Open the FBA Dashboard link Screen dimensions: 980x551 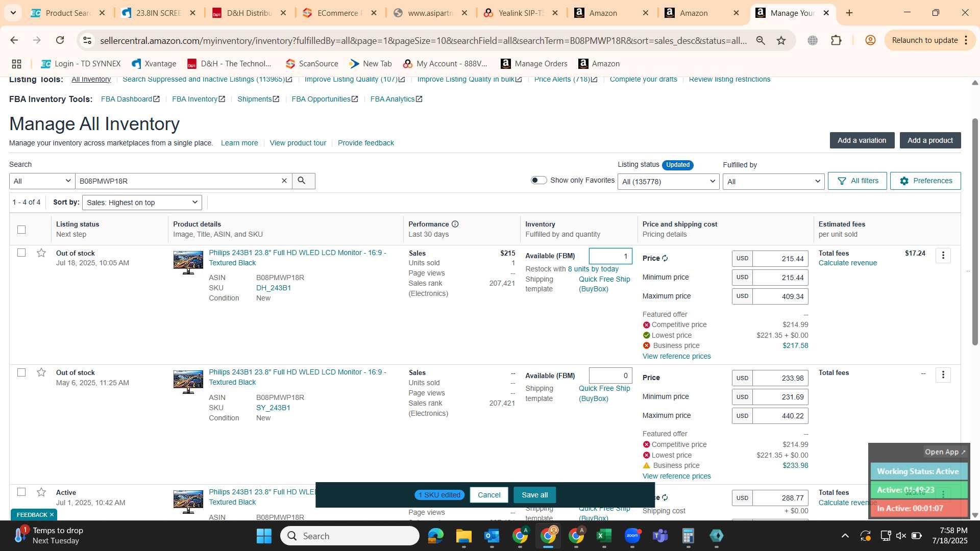point(130,99)
